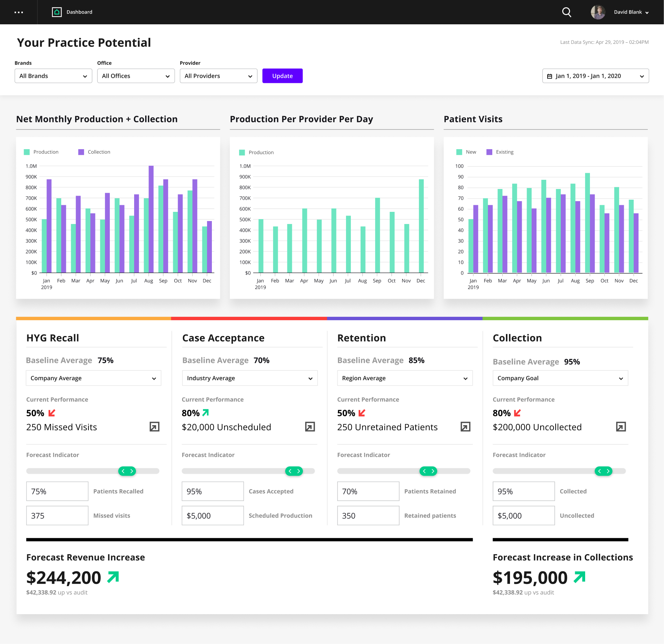Expand HYG Recall missed visits details
664x644 pixels.
click(155, 427)
